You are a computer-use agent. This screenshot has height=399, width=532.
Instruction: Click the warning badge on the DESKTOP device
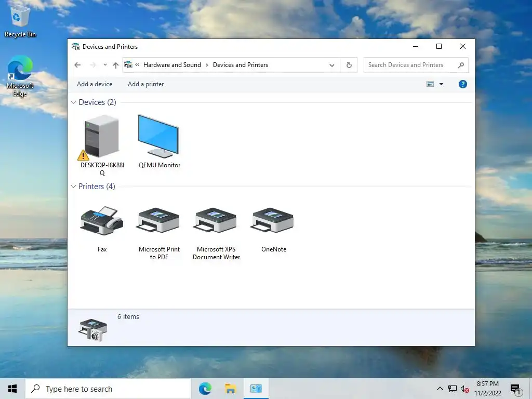(x=83, y=155)
